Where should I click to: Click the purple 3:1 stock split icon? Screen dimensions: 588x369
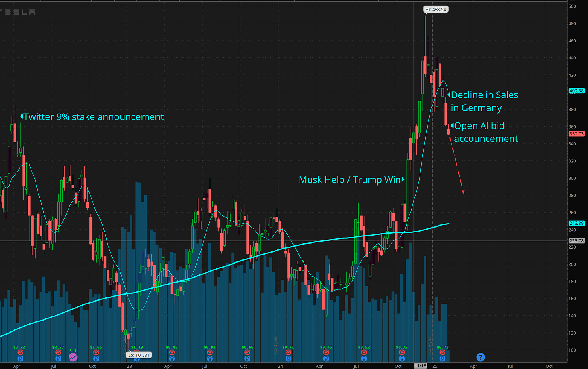pyautogui.click(x=73, y=357)
